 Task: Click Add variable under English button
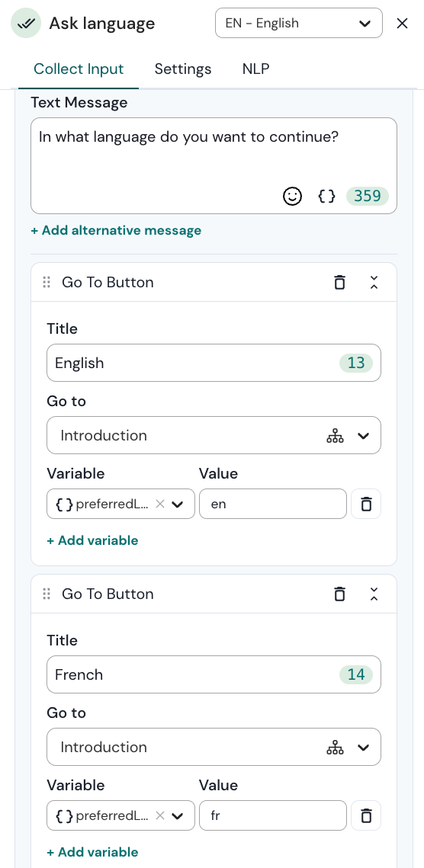point(92,540)
